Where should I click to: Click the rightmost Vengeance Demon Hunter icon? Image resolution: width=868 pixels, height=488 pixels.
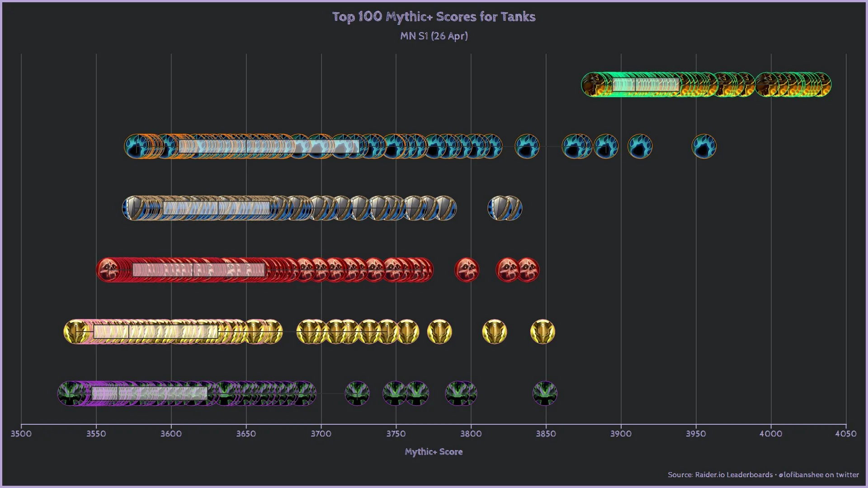pos(545,394)
